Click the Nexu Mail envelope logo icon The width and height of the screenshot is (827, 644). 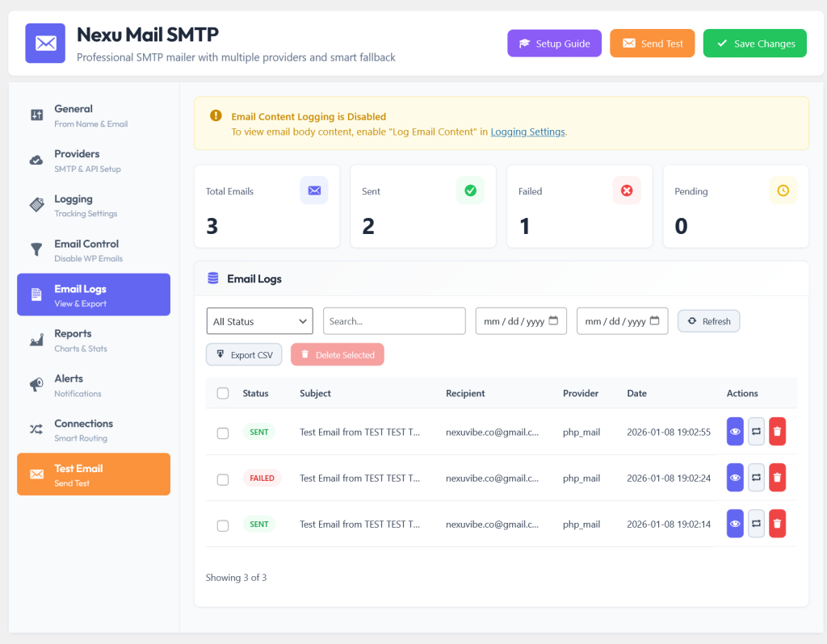(45, 44)
